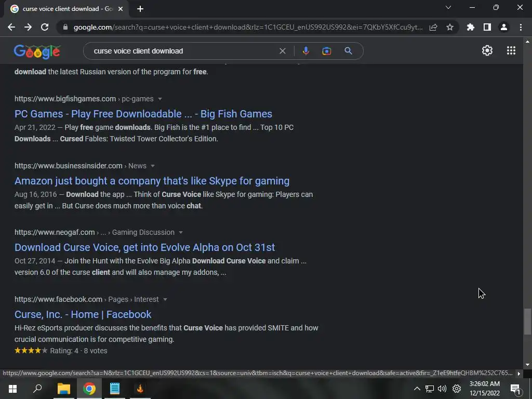
Task: Submit search with magnifier icon
Action: coord(348,51)
